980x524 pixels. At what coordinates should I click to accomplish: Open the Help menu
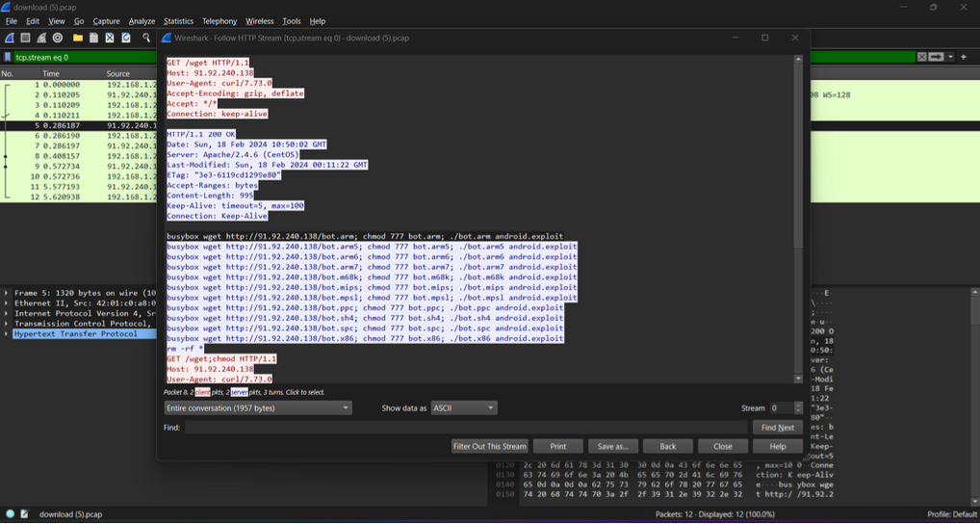tap(318, 21)
